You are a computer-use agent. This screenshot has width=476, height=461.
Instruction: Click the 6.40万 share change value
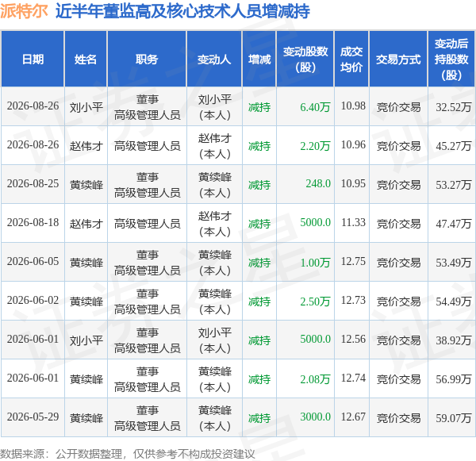[315, 107]
